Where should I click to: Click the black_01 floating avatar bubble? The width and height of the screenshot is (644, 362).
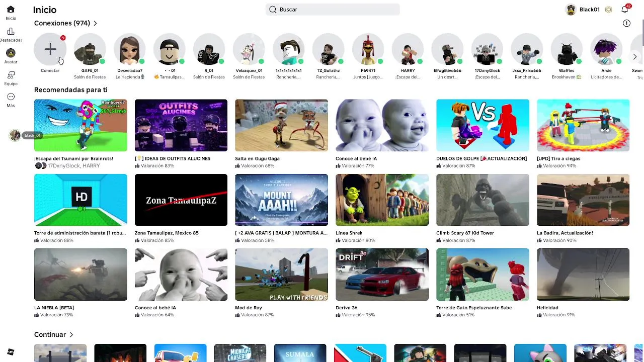point(15,135)
